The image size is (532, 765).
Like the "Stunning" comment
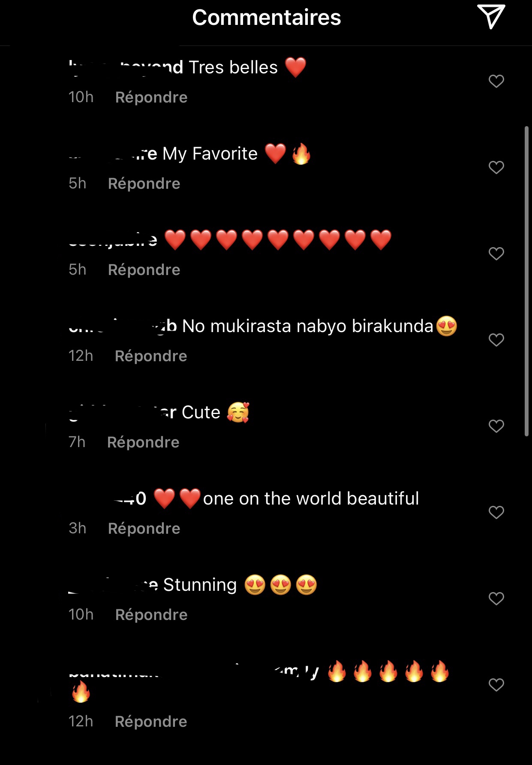click(x=496, y=599)
